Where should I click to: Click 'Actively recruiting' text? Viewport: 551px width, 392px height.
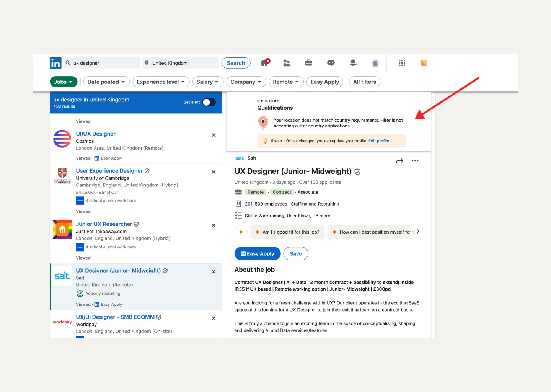click(x=103, y=294)
